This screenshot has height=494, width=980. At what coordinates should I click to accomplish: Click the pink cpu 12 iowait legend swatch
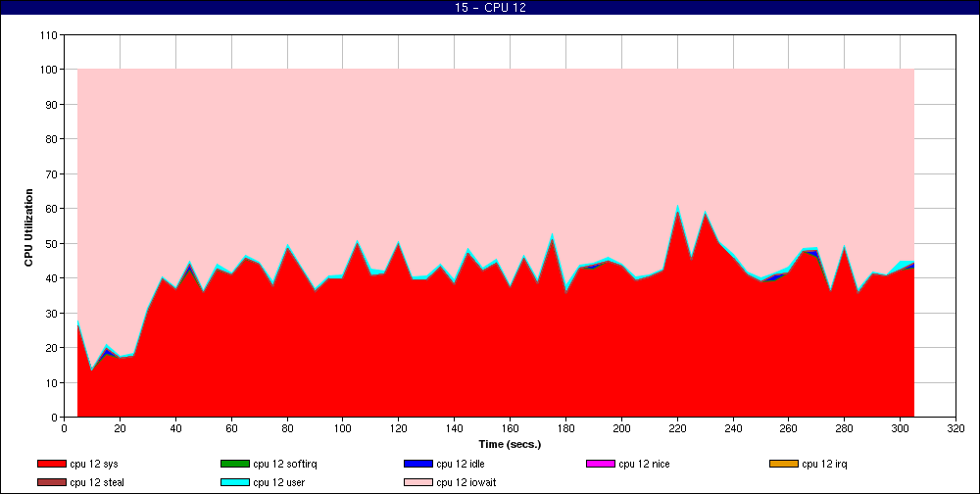click(418, 482)
